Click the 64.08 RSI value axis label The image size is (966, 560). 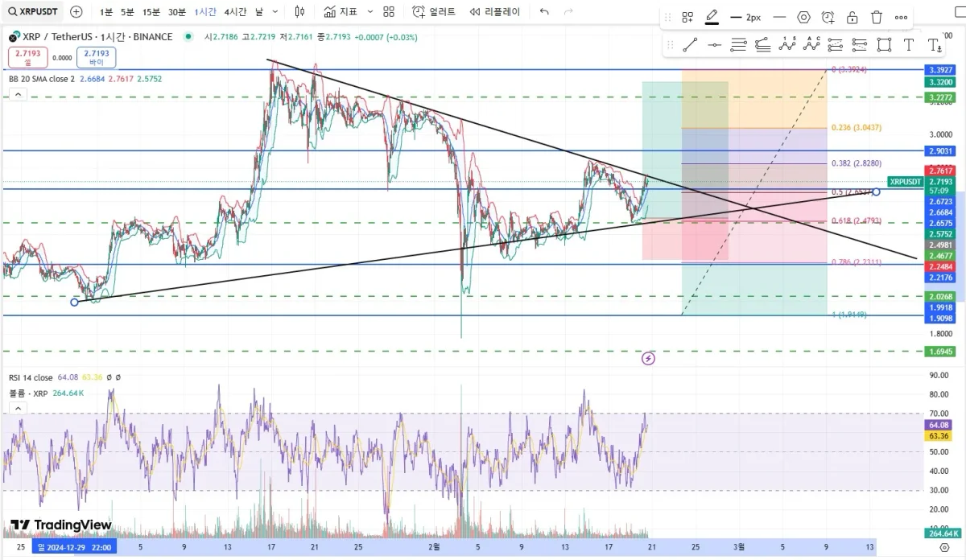(x=939, y=425)
